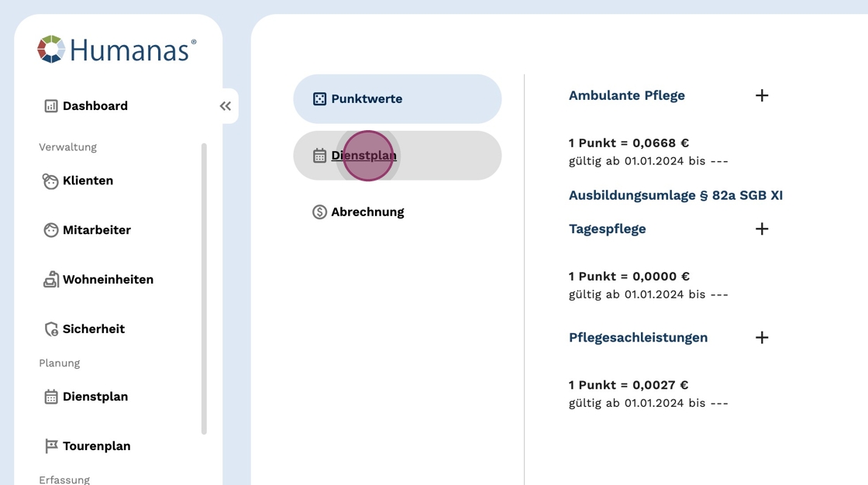Screen dimensions: 868x485
Task: Expand Tagespflege with plus button
Action: coord(762,229)
